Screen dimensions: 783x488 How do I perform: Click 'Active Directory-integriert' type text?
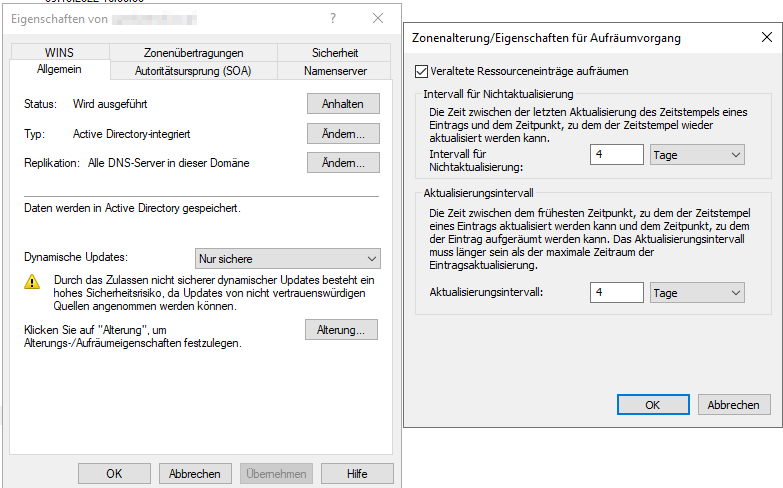pyautogui.click(x=132, y=134)
